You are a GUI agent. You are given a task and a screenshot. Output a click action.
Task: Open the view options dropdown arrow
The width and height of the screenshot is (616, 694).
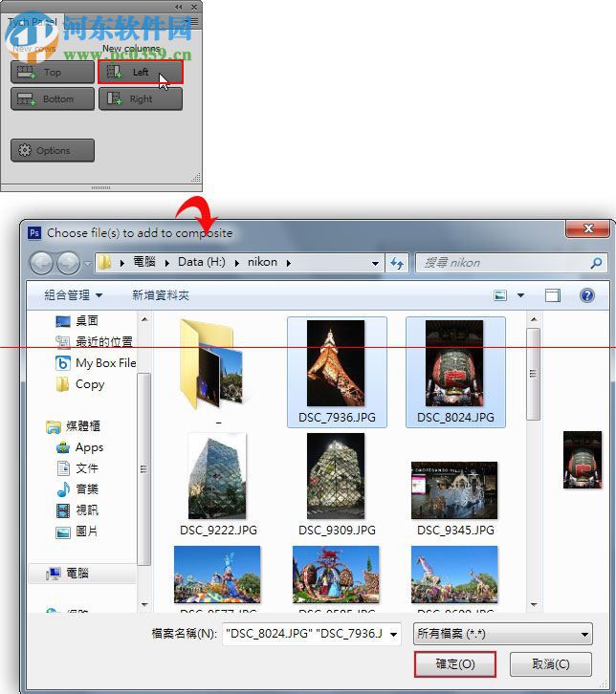coord(520,295)
